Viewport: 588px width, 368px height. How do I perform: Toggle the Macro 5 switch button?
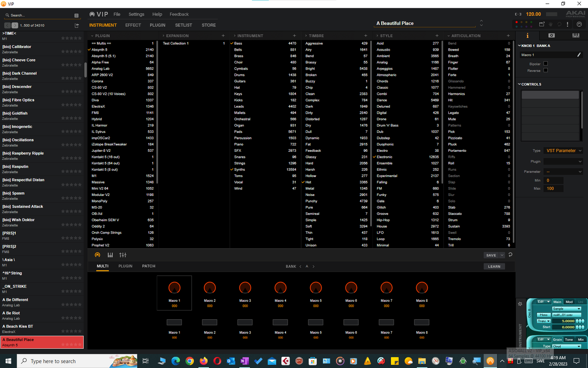point(316,322)
